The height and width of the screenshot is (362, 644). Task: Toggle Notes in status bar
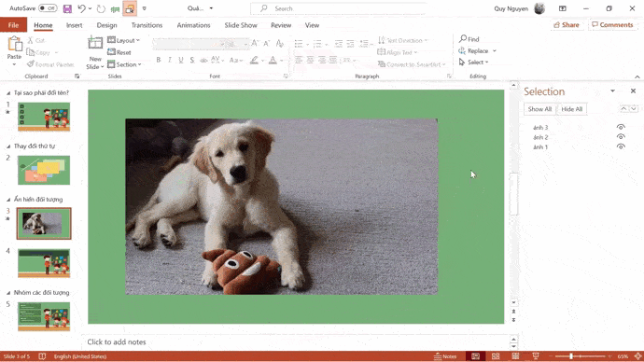click(x=445, y=356)
